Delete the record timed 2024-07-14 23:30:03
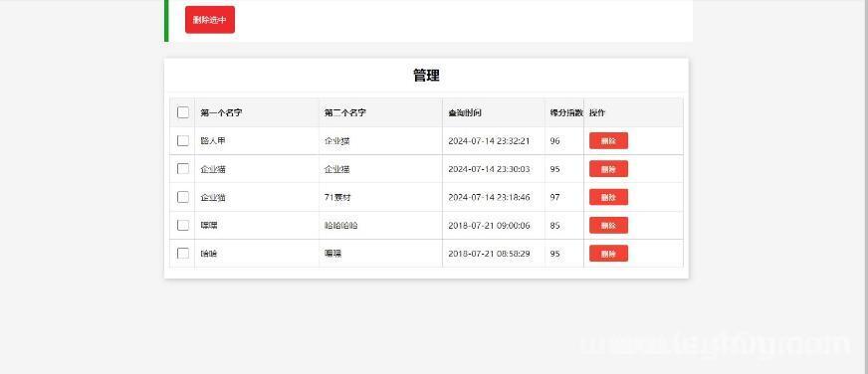Image resolution: width=868 pixels, height=374 pixels. [608, 169]
